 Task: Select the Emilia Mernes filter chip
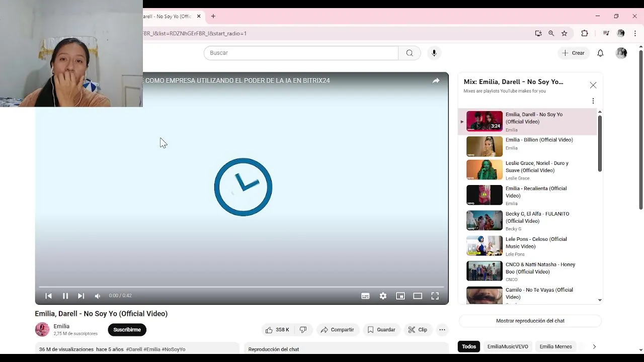click(555, 346)
